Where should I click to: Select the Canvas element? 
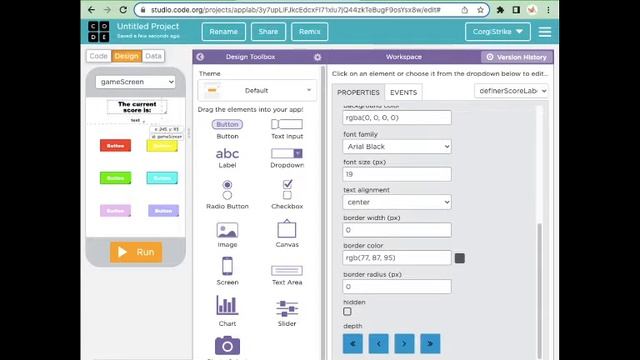click(287, 234)
